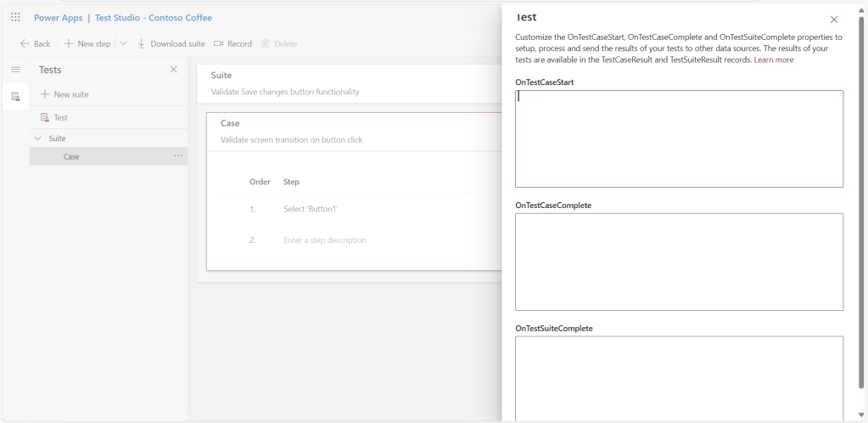The image size is (868, 423).
Task: Open the app launcher waffle icon
Action: pyautogui.click(x=15, y=17)
